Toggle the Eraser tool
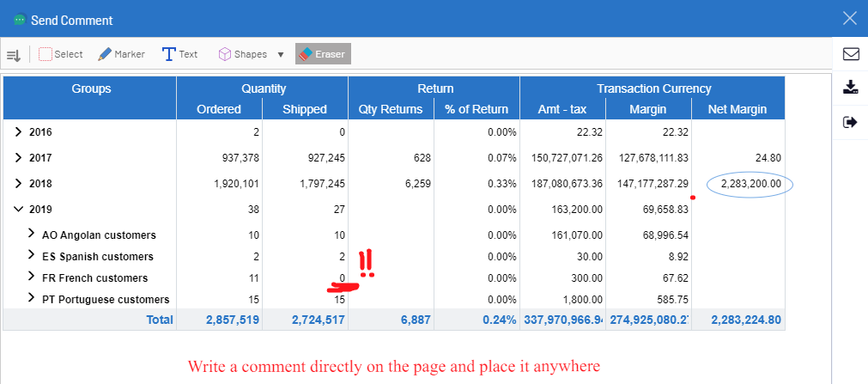The image size is (868, 384). 323,54
